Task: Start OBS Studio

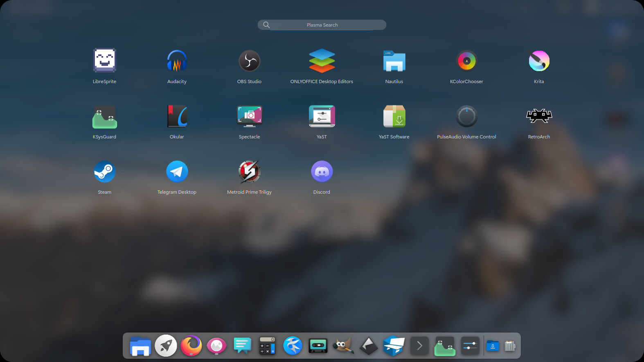Action: tap(249, 61)
